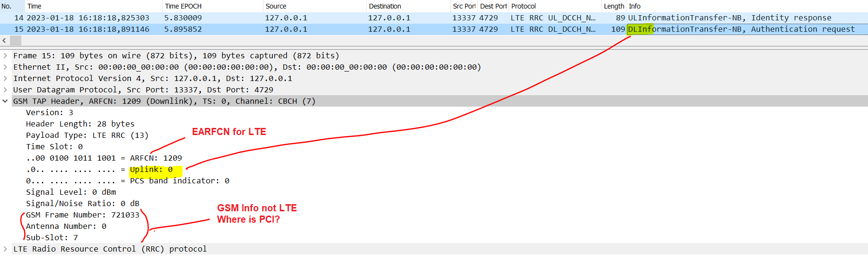Sort by the No. column header
The height and width of the screenshot is (262, 868).
pyautogui.click(x=12, y=6)
